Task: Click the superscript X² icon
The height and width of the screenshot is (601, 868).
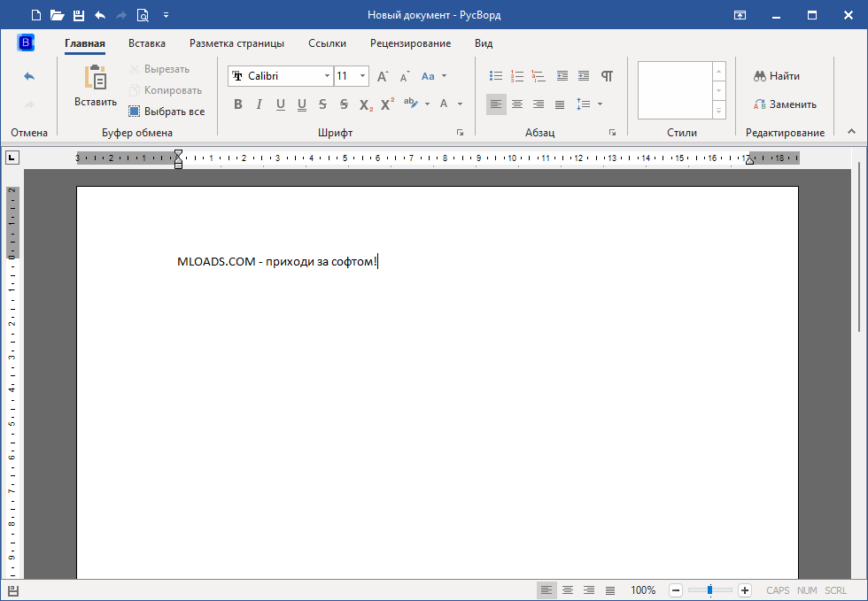Action: [x=387, y=104]
